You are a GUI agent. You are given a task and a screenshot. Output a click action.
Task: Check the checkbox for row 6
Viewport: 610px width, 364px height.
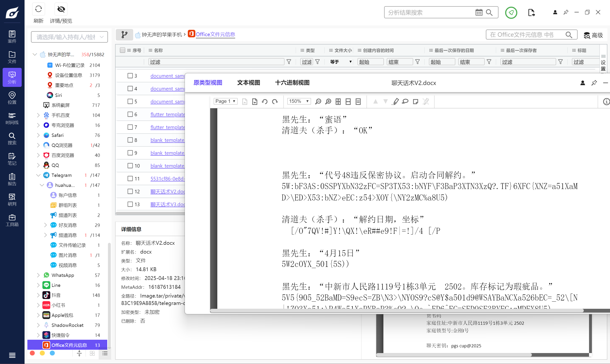130,114
